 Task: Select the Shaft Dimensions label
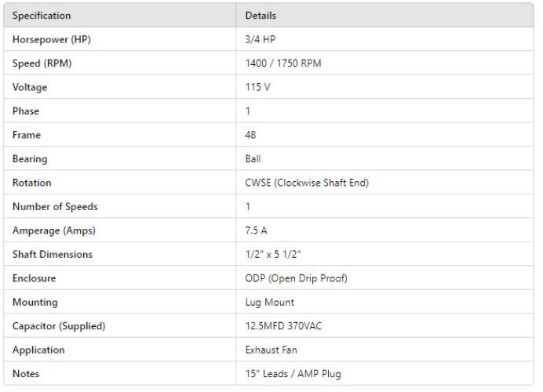tap(53, 254)
